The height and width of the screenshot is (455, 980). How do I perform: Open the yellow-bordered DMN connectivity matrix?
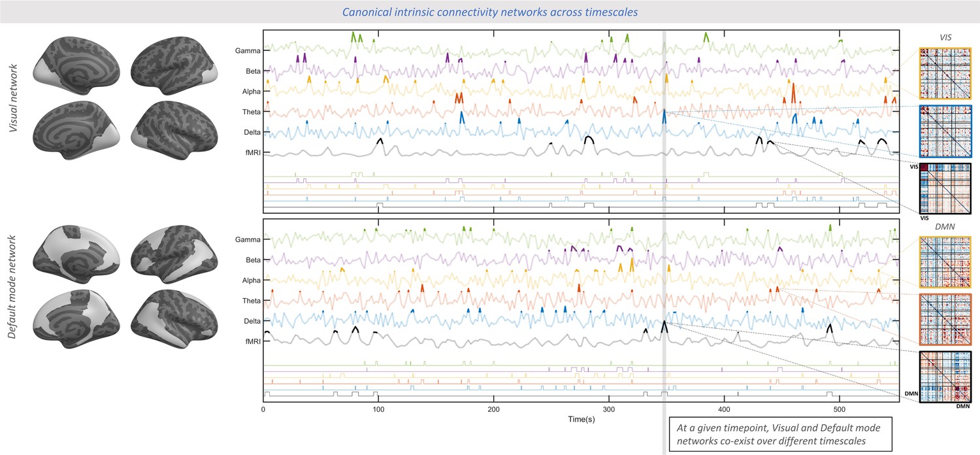(945, 261)
